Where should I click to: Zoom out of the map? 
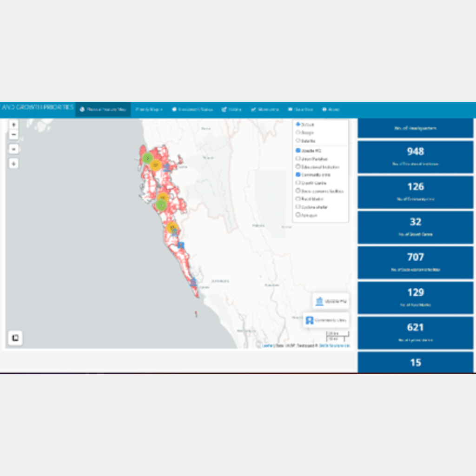pyautogui.click(x=13, y=135)
